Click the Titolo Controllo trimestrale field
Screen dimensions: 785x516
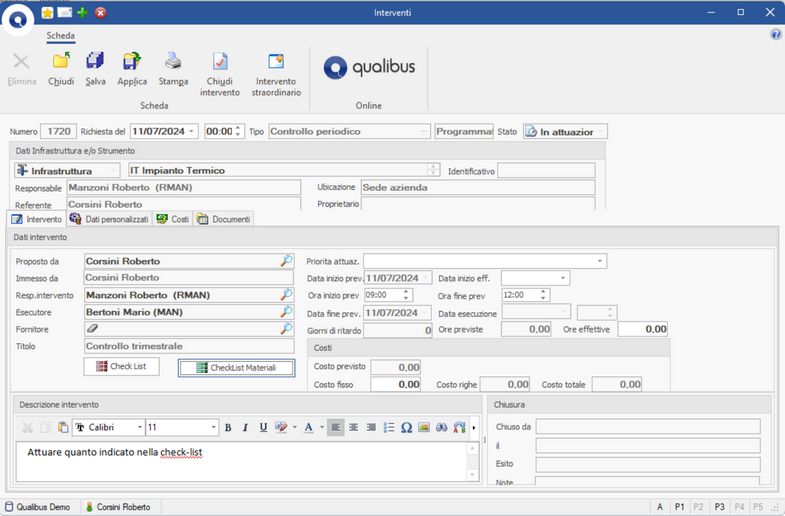pyautogui.click(x=189, y=346)
